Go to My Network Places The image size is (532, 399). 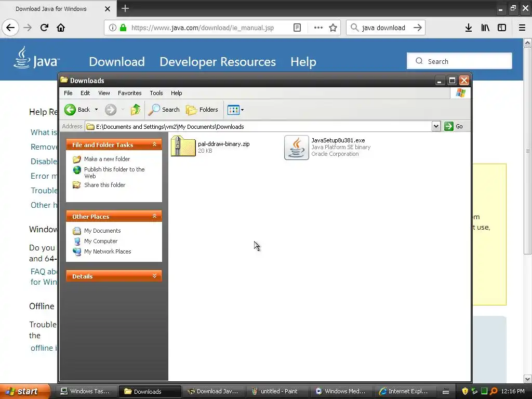click(x=108, y=251)
